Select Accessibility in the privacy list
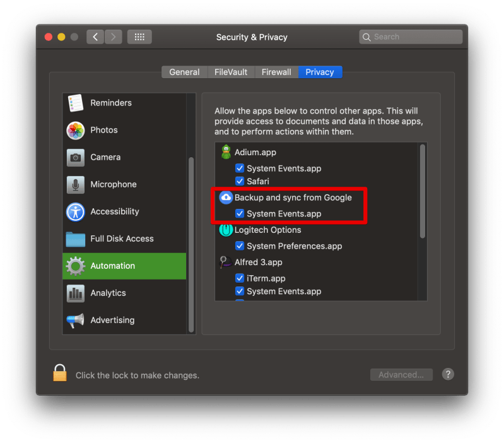The width and height of the screenshot is (504, 443). [124, 212]
